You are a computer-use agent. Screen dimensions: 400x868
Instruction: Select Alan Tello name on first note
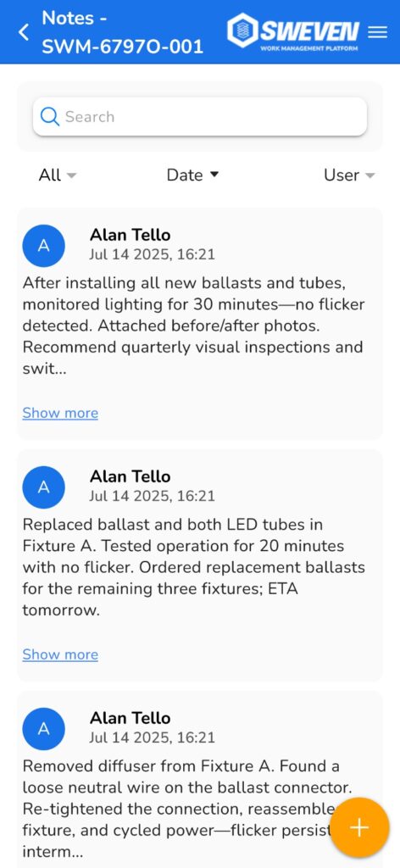[130, 235]
